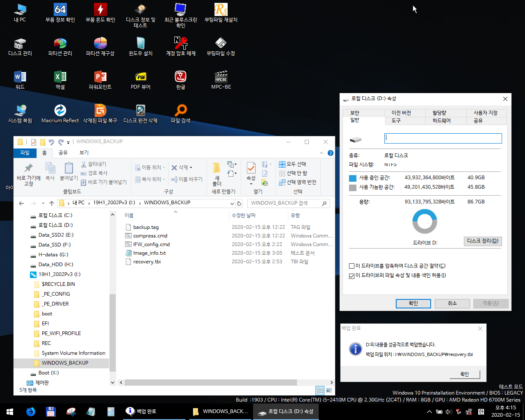Open the 도구 tab in D: properties

405,121
